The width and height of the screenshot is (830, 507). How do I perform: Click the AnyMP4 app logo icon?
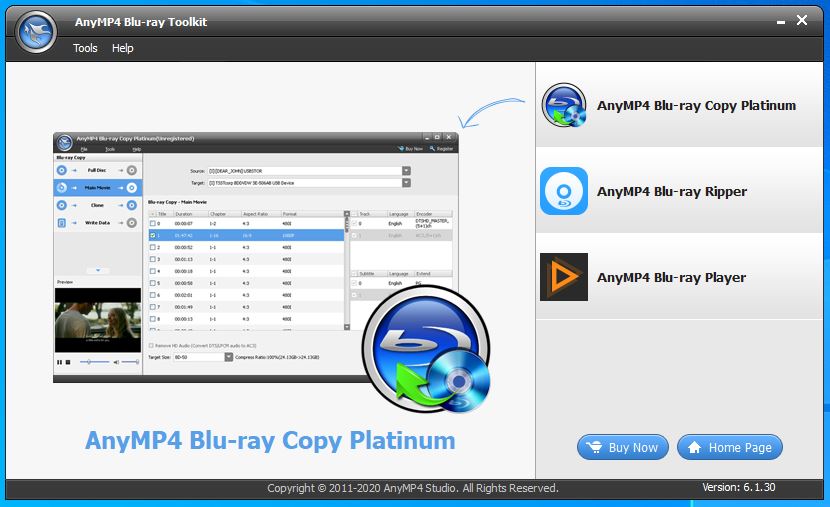click(36, 32)
